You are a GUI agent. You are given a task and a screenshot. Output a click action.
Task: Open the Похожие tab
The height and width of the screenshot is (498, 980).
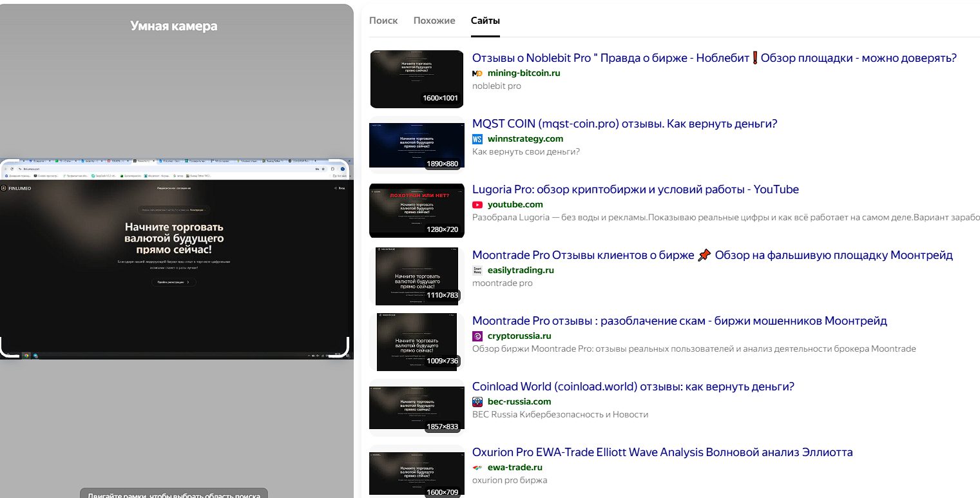tap(434, 21)
